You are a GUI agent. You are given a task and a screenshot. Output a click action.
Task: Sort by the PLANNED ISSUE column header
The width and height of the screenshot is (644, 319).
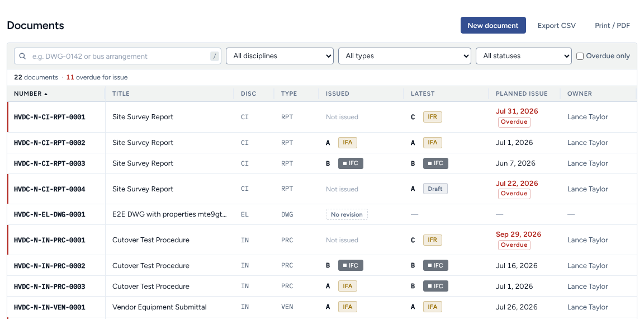[522, 93]
